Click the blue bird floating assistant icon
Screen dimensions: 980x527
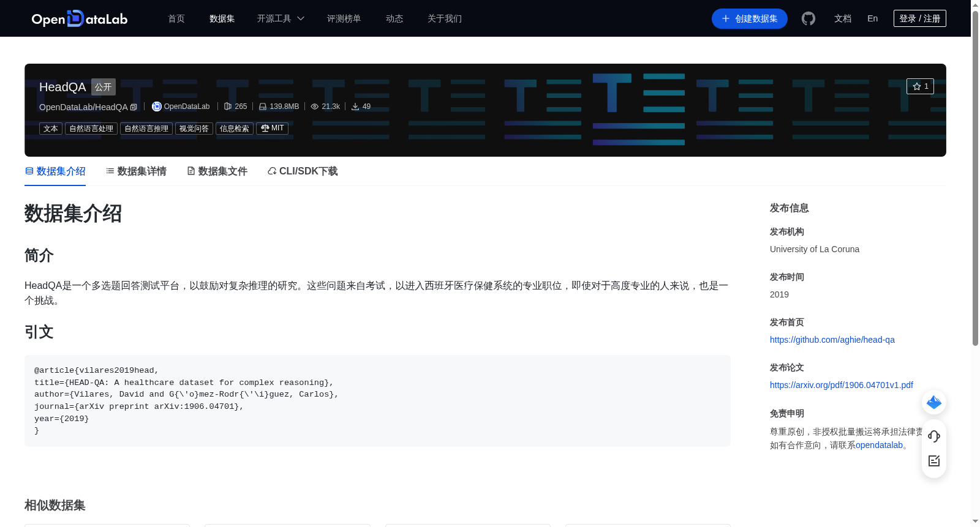(x=934, y=402)
